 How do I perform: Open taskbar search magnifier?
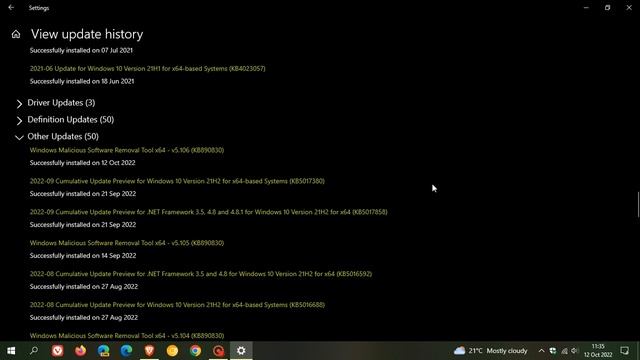[34, 351]
